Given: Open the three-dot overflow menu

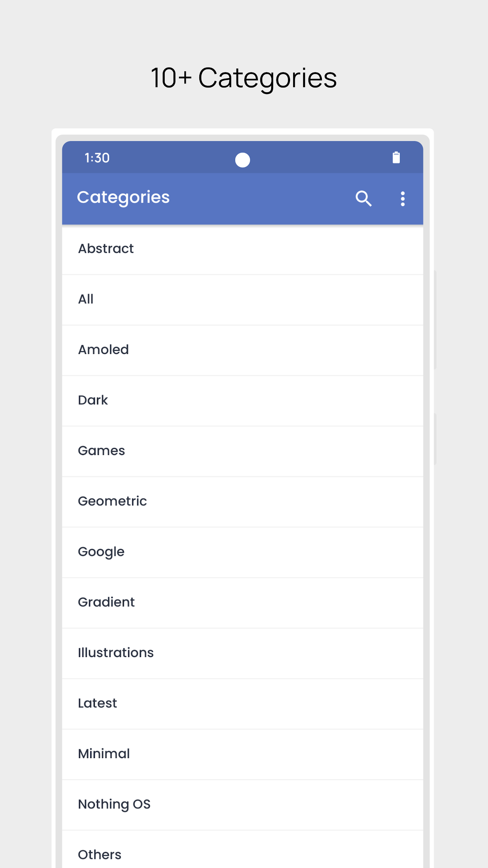Looking at the screenshot, I should coord(403,199).
